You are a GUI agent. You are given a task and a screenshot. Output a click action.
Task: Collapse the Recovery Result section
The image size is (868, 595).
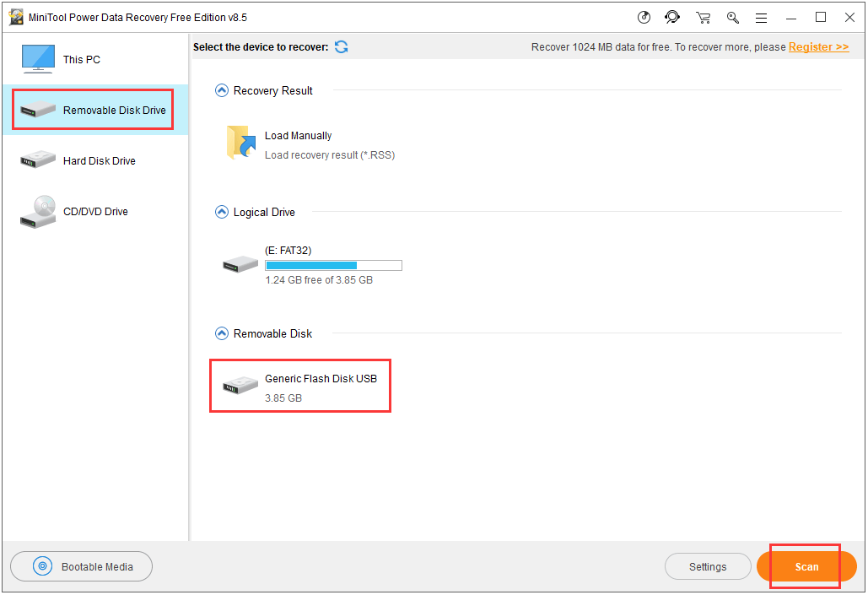[x=222, y=90]
